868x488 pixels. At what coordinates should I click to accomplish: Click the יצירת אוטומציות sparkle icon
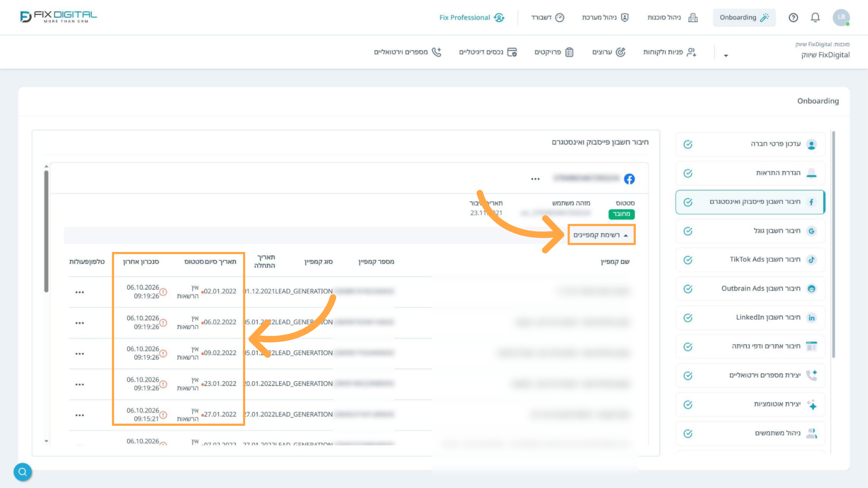click(811, 404)
